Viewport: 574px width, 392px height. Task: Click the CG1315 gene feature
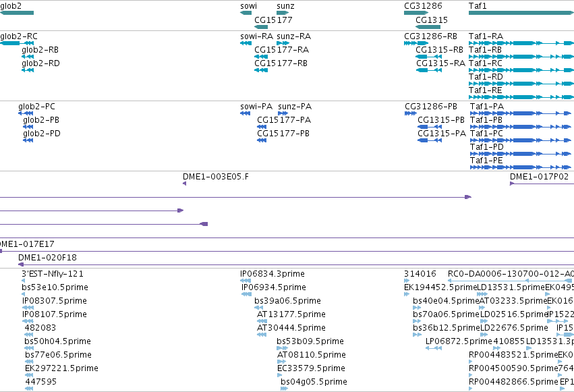coord(428,27)
